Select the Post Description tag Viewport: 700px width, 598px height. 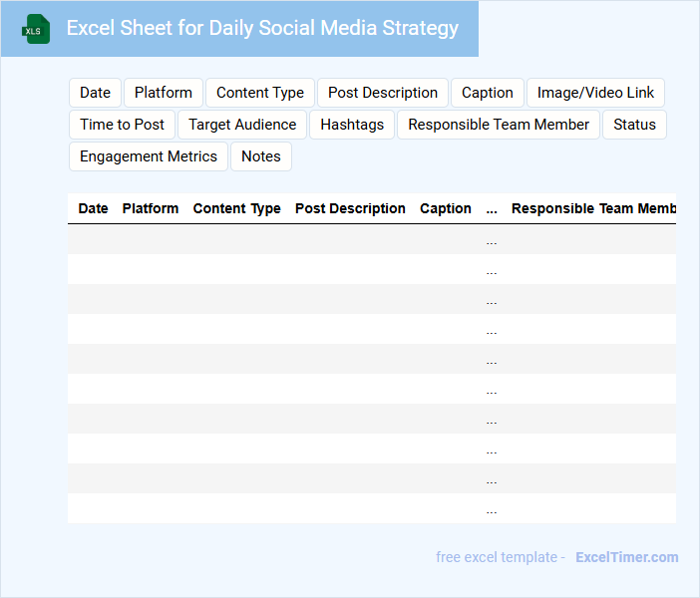click(383, 93)
